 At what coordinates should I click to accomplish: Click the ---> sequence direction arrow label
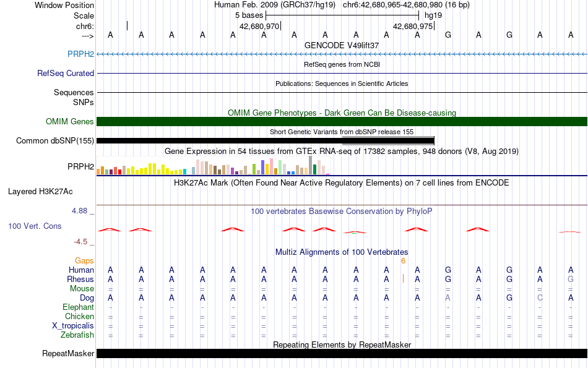tap(87, 36)
